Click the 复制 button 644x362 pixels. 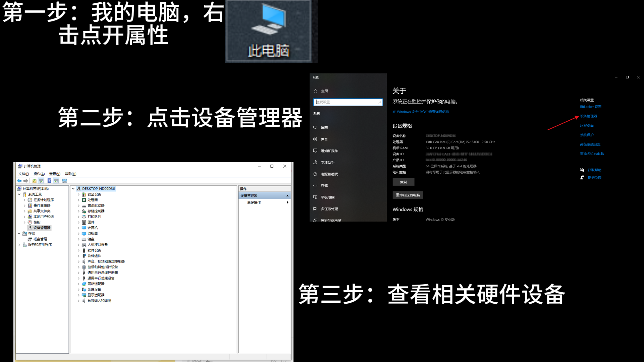click(x=404, y=182)
